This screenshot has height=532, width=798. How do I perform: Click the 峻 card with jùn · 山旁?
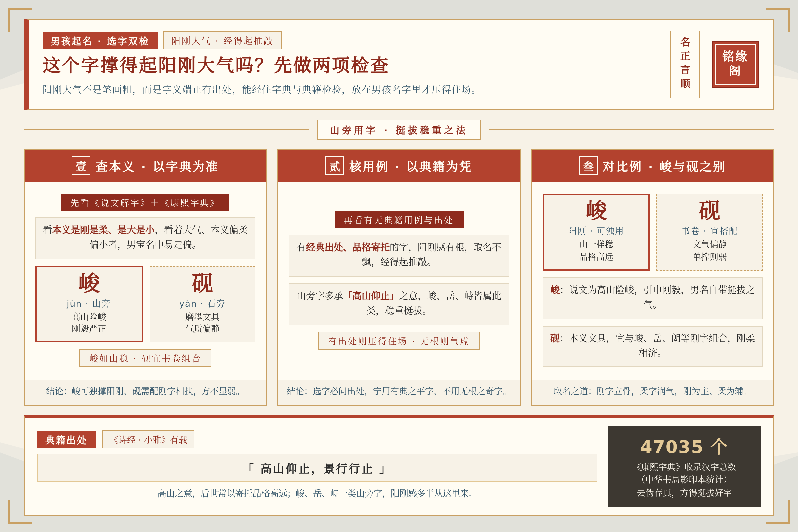89,304
